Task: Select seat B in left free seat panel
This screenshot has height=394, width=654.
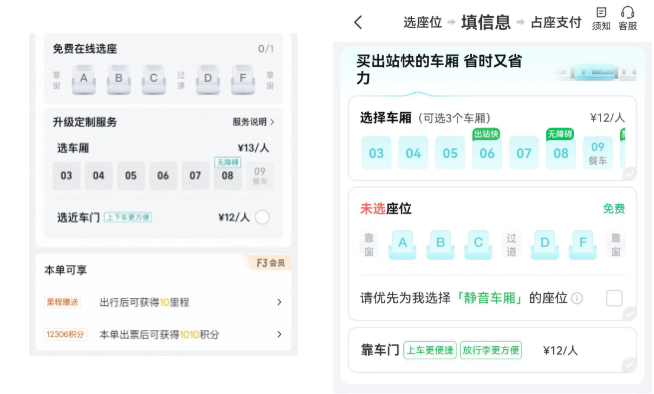Action: 118,80
